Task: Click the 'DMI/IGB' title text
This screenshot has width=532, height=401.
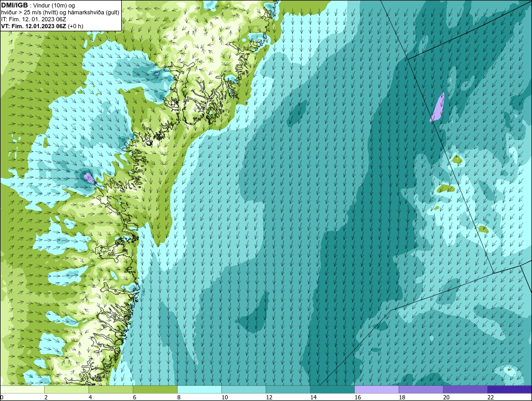Action: 14,5
